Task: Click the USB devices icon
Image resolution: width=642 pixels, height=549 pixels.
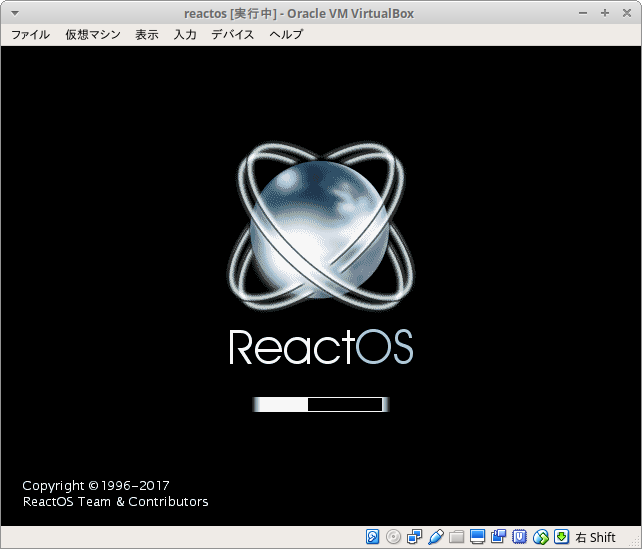Action: 436,537
